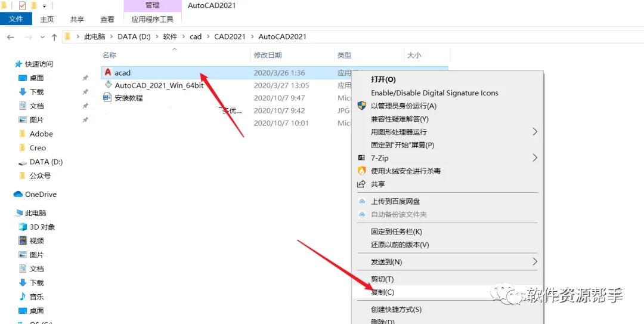Click the acad red A icon

(x=107, y=72)
